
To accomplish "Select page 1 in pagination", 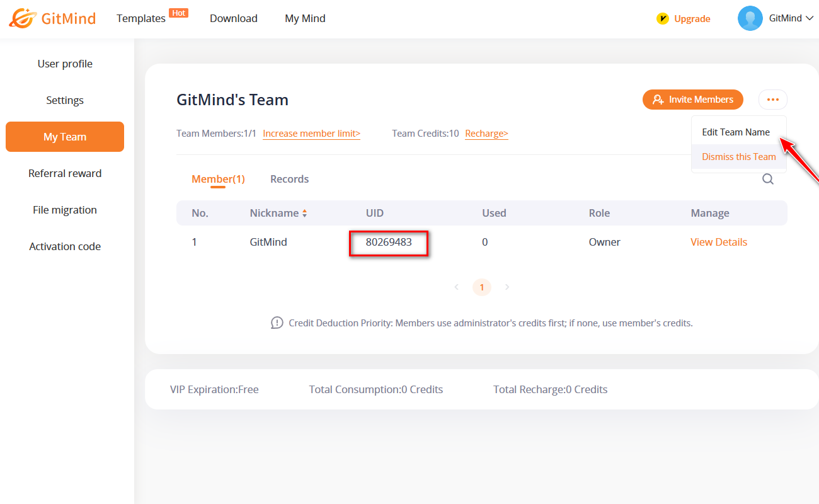I will [x=482, y=287].
